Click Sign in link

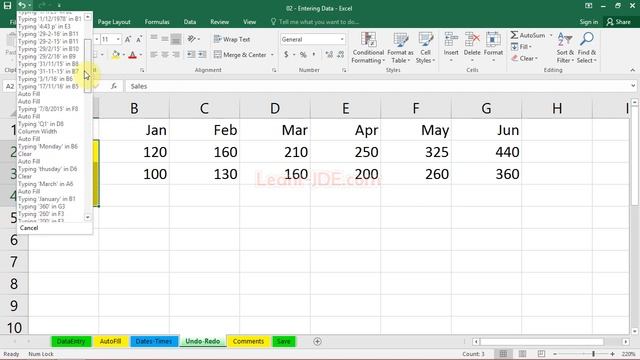(588, 22)
